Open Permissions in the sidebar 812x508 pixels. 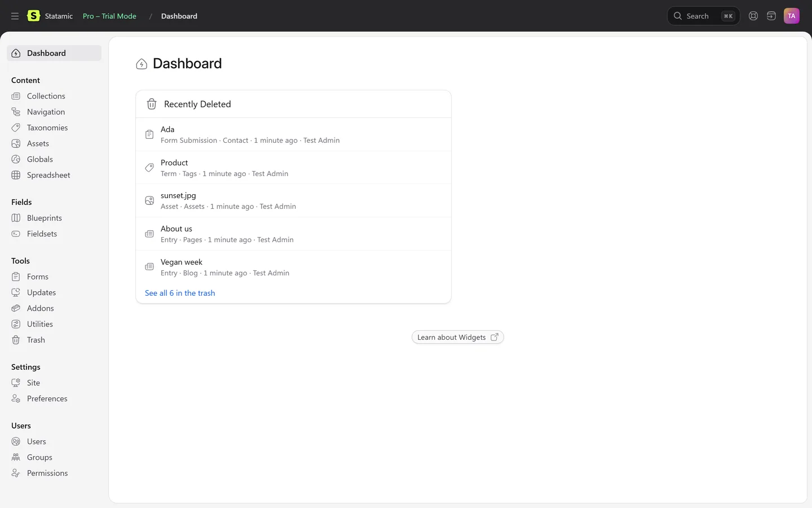pos(54,473)
